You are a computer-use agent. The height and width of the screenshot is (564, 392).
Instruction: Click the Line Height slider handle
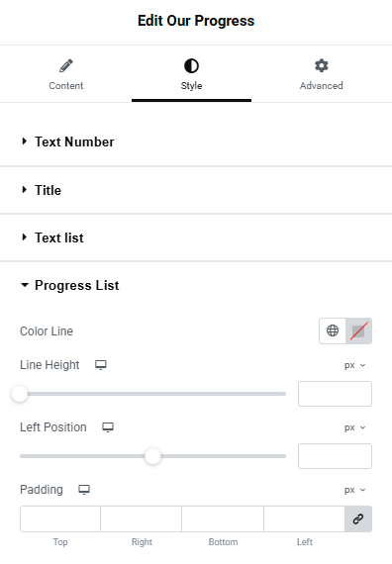pos(20,394)
